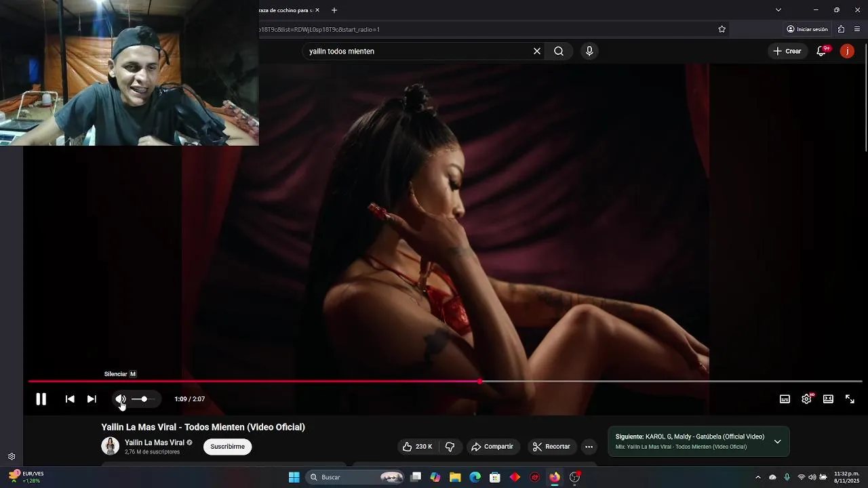Image resolution: width=868 pixels, height=488 pixels.
Task: Clear the search text with X
Action: click(x=537, y=51)
